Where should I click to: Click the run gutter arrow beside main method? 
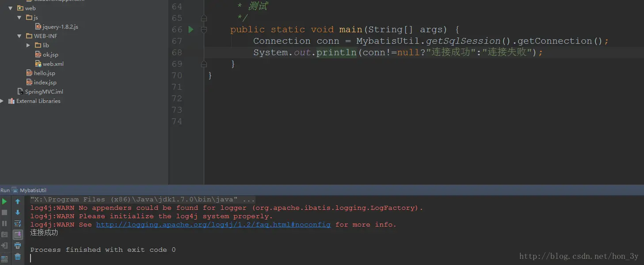[191, 30]
